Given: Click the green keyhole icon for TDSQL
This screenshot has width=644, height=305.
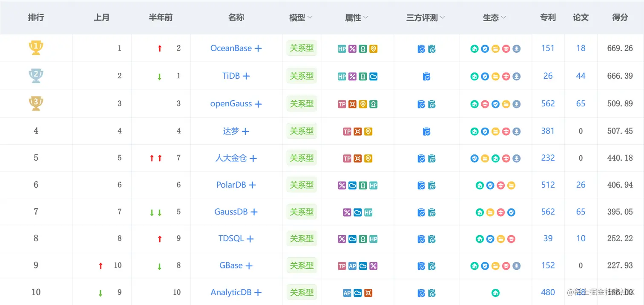Looking at the screenshot, I should click(x=363, y=239).
